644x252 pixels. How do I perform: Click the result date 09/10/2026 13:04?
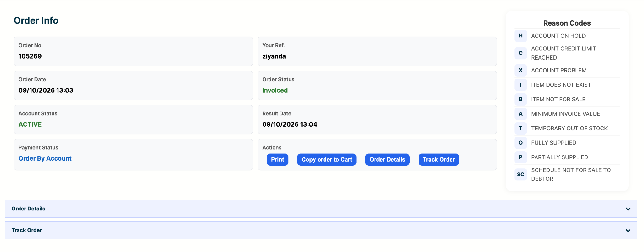(290, 124)
